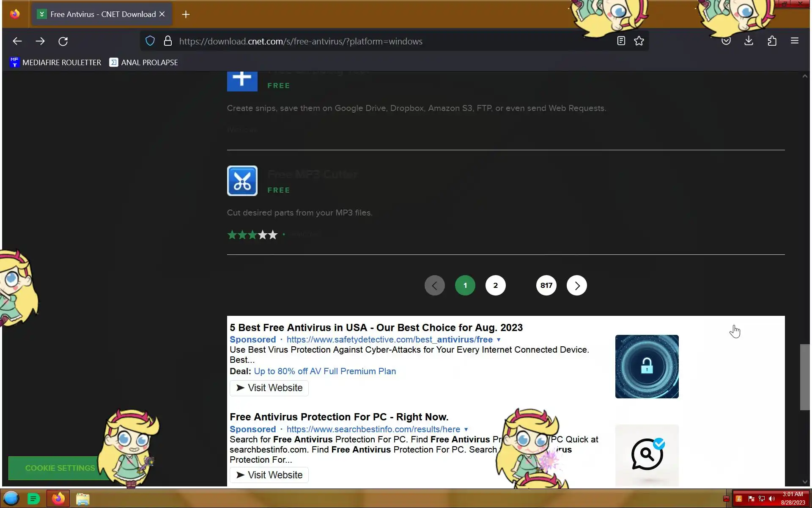Image resolution: width=812 pixels, height=508 pixels.
Task: Open the Reader view icon
Action: point(621,41)
